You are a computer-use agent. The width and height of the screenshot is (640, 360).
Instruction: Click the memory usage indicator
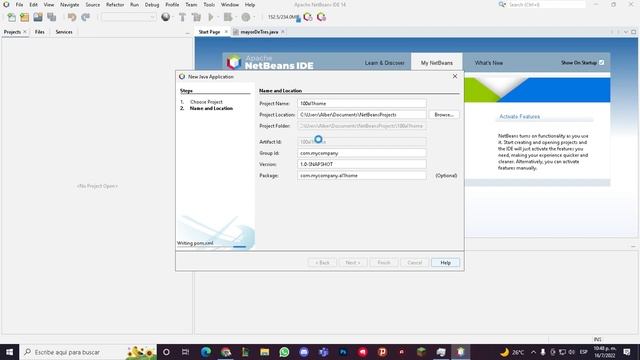click(x=284, y=17)
